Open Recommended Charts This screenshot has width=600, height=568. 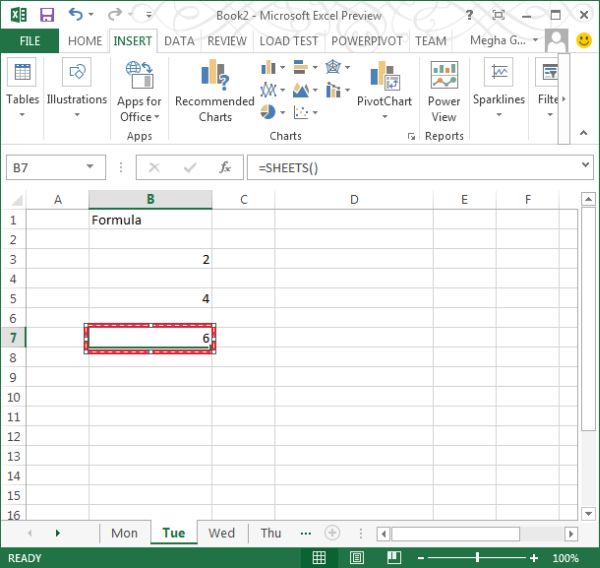[x=215, y=91]
